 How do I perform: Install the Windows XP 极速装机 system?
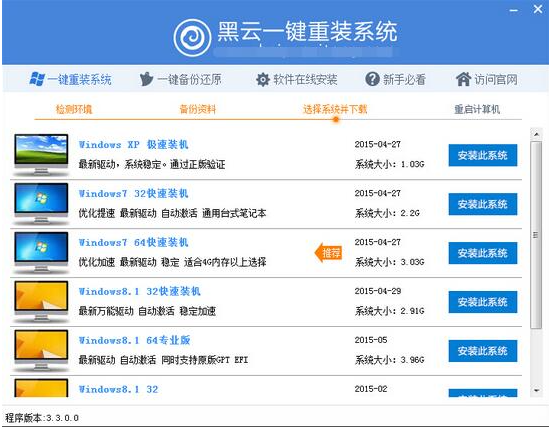tap(483, 155)
